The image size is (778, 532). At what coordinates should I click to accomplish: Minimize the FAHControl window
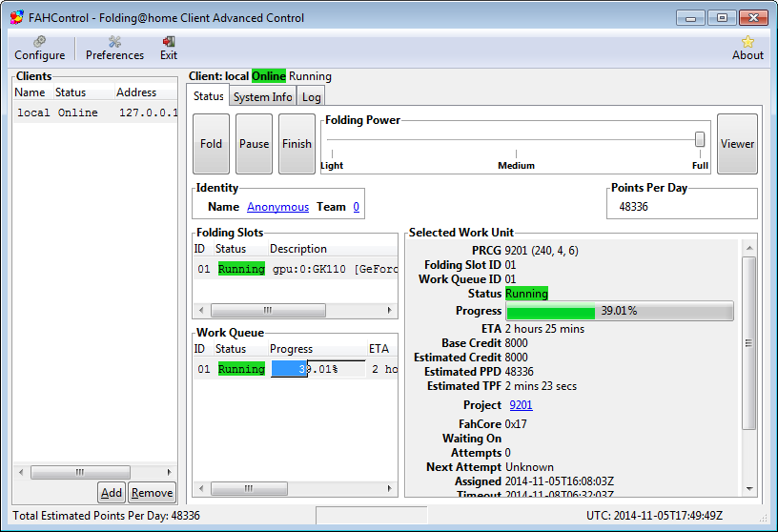coord(690,18)
